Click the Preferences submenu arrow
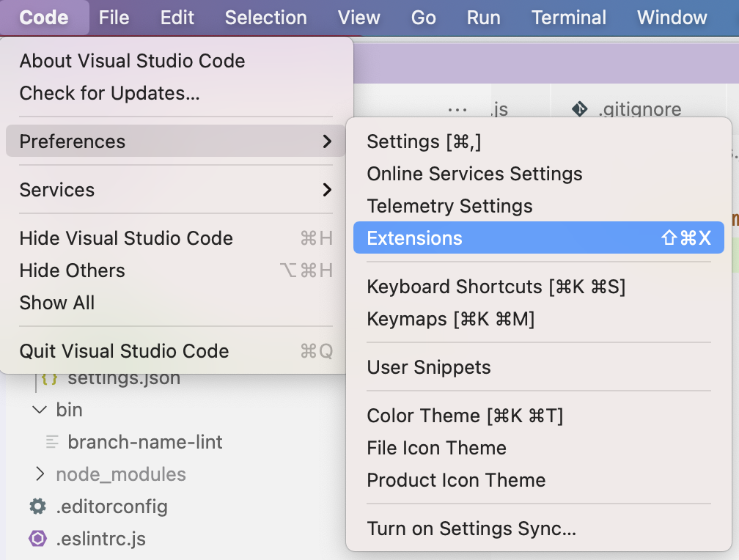The image size is (739, 560). click(x=327, y=141)
